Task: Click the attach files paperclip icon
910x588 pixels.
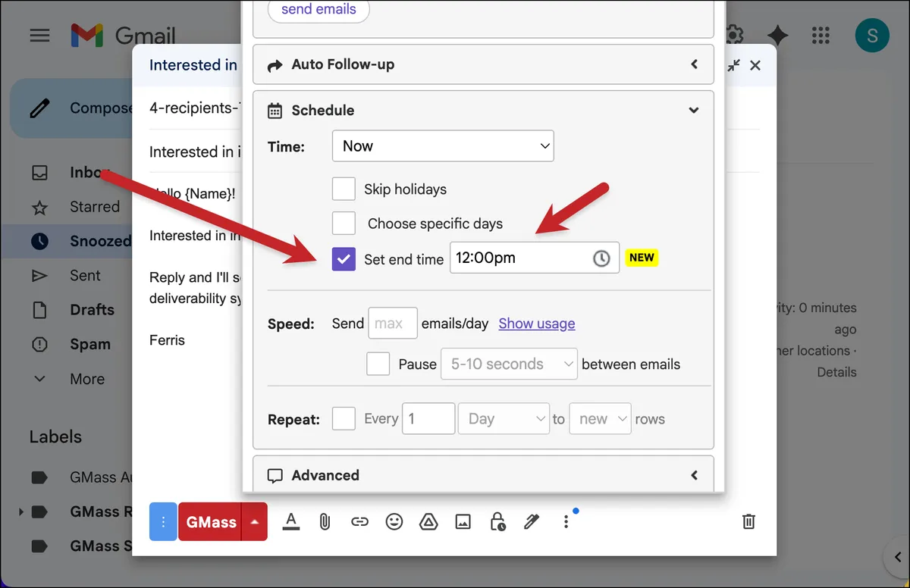Action: click(325, 521)
